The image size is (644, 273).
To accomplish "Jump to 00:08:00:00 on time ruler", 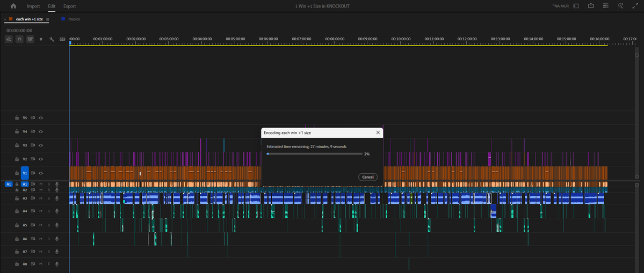I will (x=334, y=39).
